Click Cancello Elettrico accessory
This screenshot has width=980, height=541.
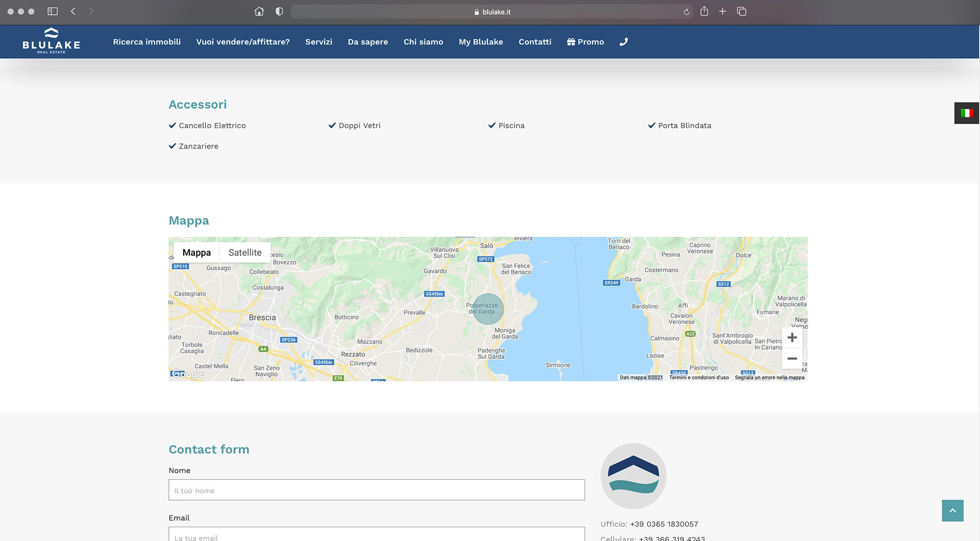207,126
